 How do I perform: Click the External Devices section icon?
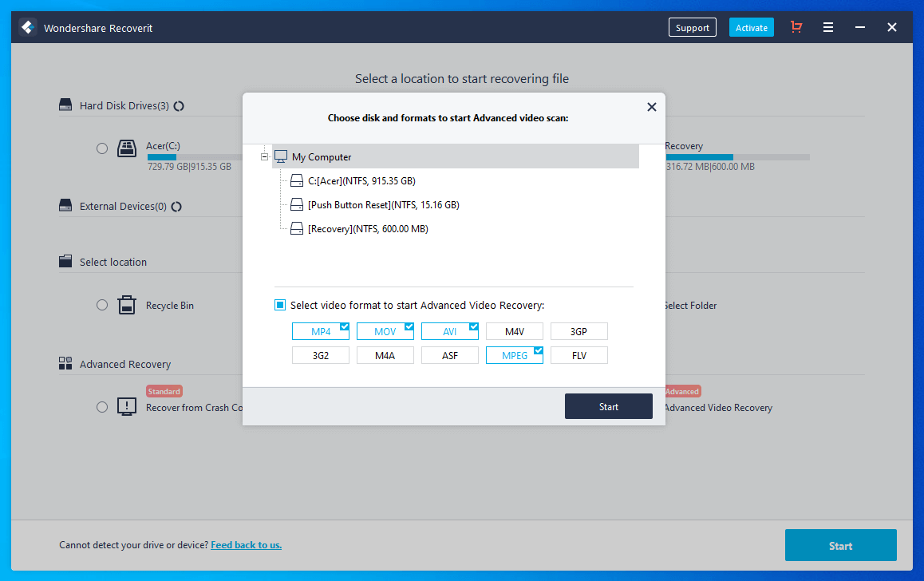(65, 205)
